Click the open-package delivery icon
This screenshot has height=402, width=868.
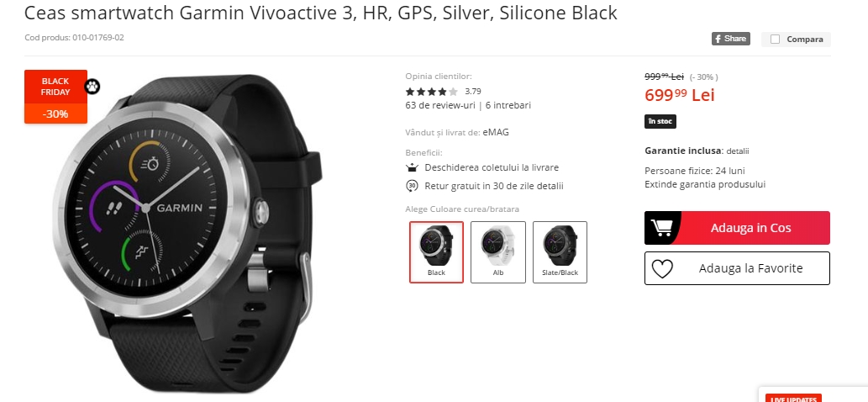click(412, 167)
